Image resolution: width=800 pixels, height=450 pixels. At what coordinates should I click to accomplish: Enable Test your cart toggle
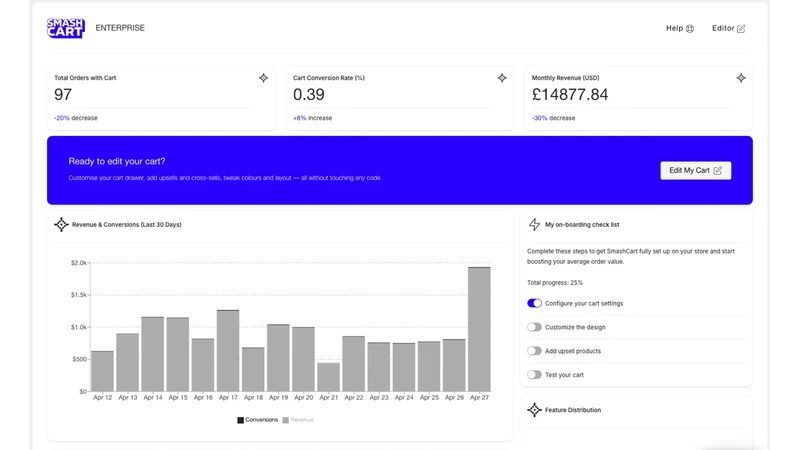534,375
